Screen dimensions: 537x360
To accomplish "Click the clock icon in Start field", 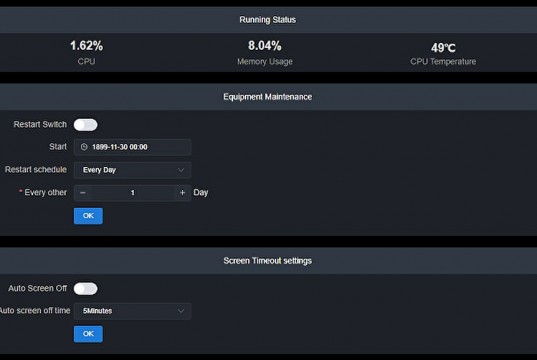I will coord(84,147).
